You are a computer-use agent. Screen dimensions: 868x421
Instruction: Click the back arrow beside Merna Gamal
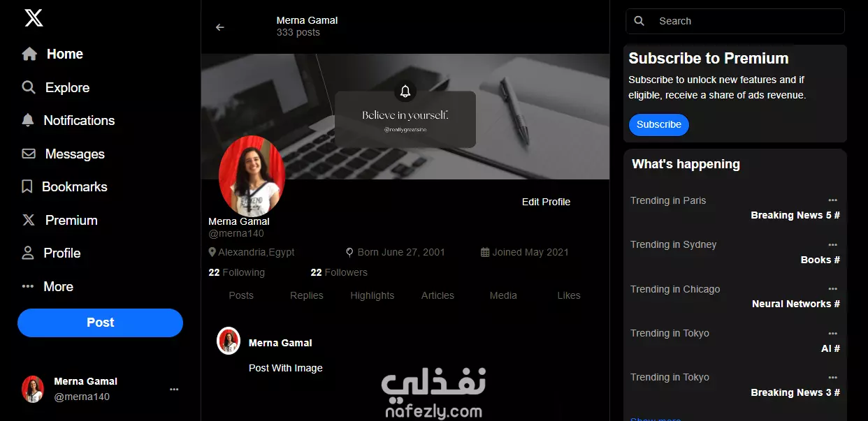(x=220, y=27)
